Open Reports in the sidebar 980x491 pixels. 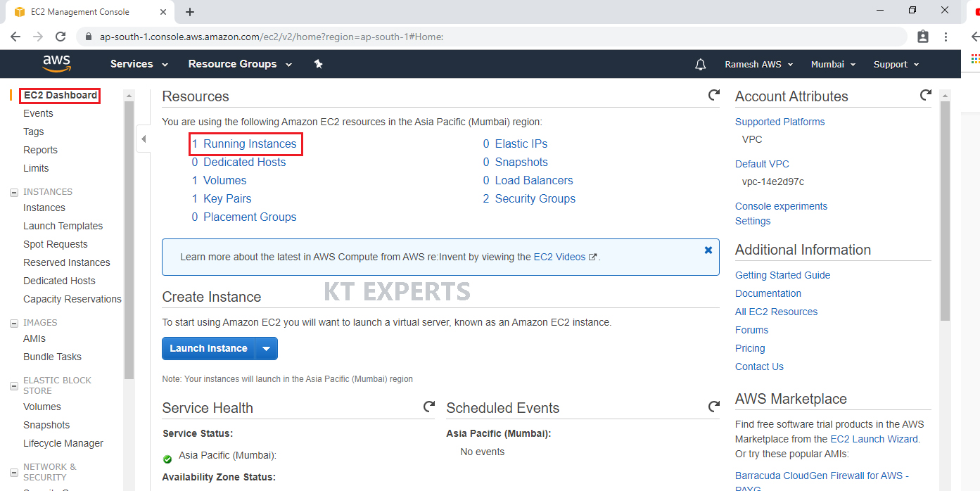point(40,150)
